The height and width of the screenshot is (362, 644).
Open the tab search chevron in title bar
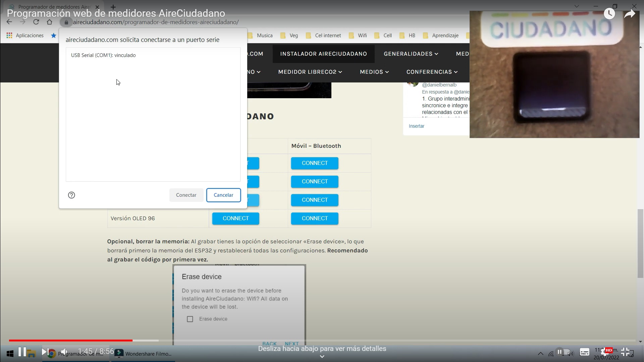point(577,6)
